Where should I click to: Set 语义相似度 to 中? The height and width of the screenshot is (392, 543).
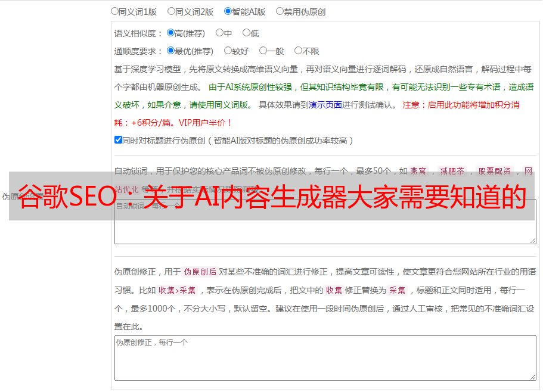tap(219, 33)
